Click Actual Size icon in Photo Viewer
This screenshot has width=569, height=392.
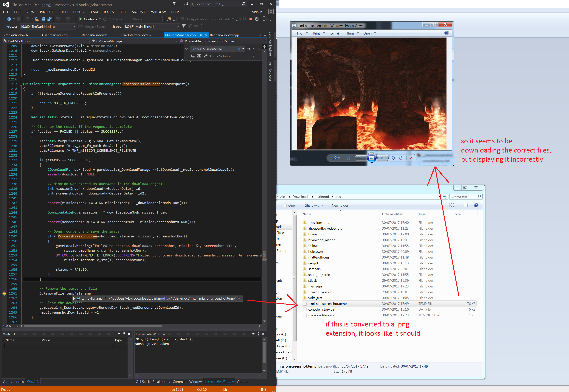348,158
